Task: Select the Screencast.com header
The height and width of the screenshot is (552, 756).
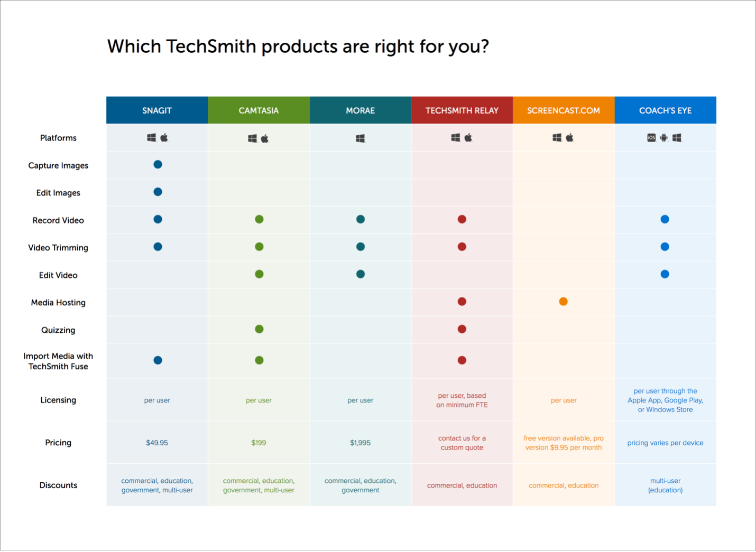Action: coord(564,110)
